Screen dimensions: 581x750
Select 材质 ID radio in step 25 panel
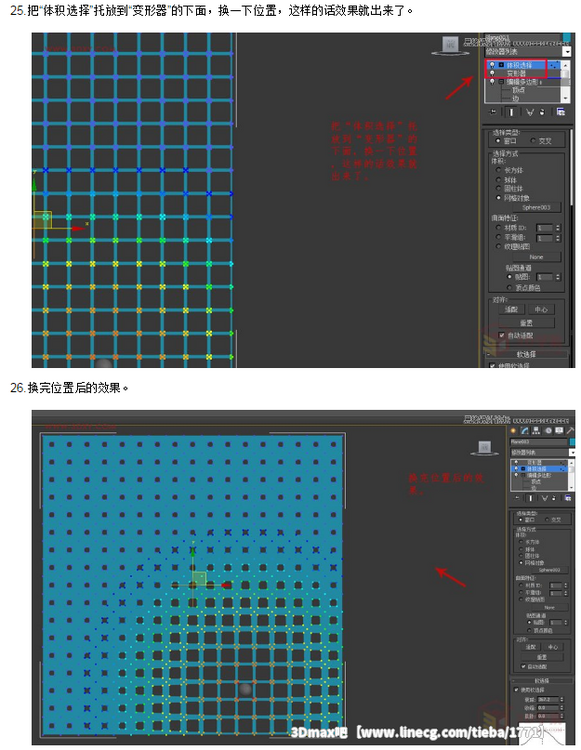498,228
